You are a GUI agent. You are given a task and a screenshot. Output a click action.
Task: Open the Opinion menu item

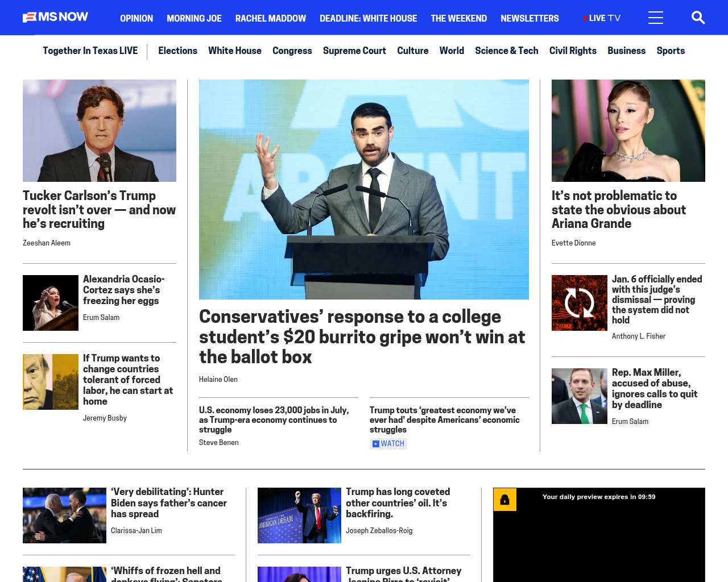[136, 18]
